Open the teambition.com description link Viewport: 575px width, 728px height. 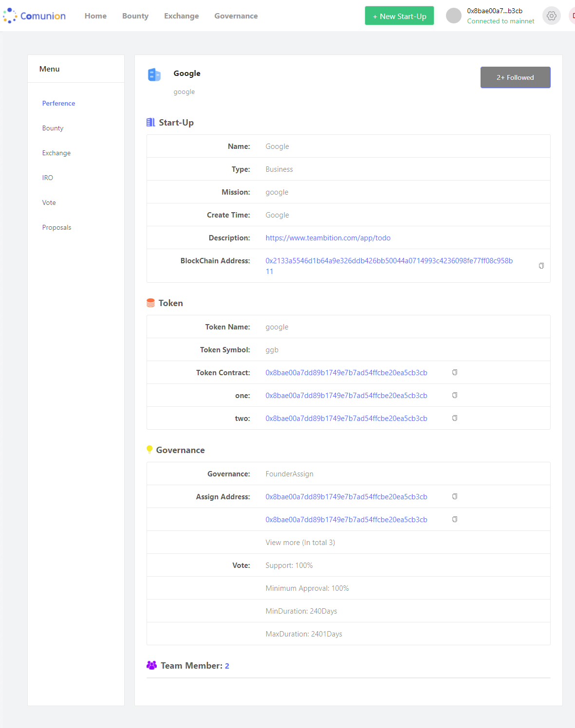(328, 238)
